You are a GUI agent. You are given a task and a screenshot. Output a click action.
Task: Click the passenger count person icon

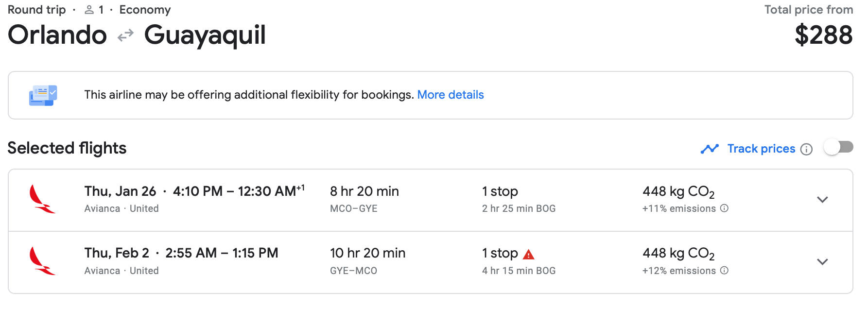click(x=89, y=10)
